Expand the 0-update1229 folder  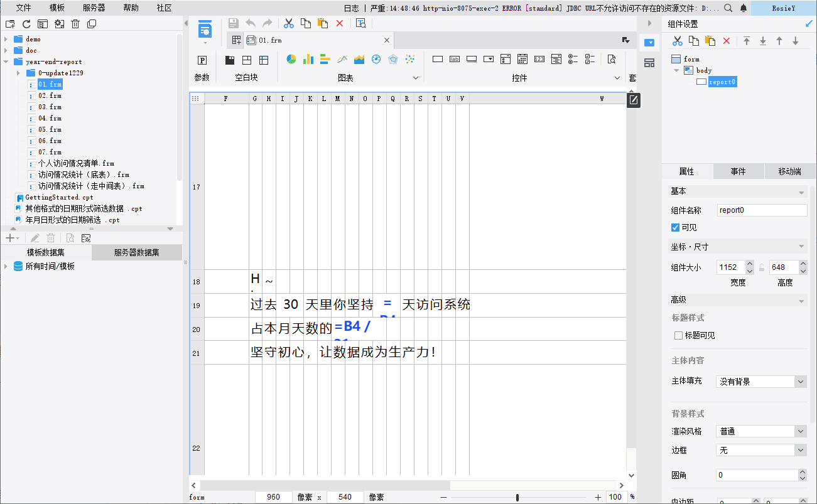(19, 73)
